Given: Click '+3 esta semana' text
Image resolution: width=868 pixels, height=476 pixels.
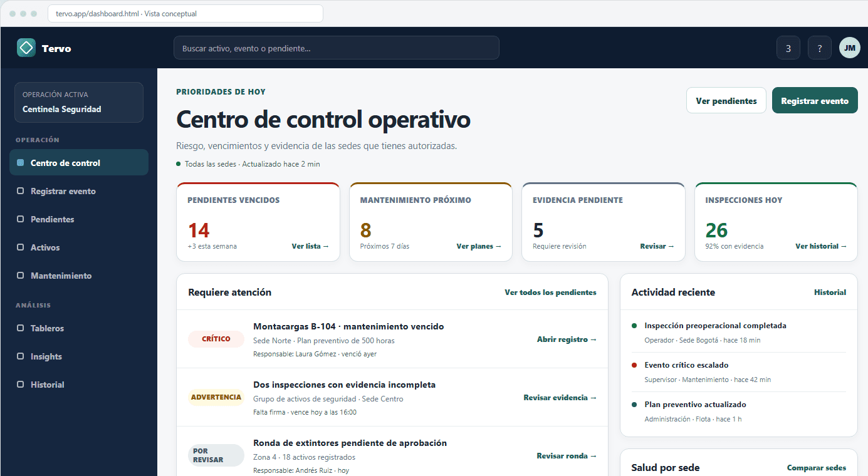Looking at the screenshot, I should 212,246.
